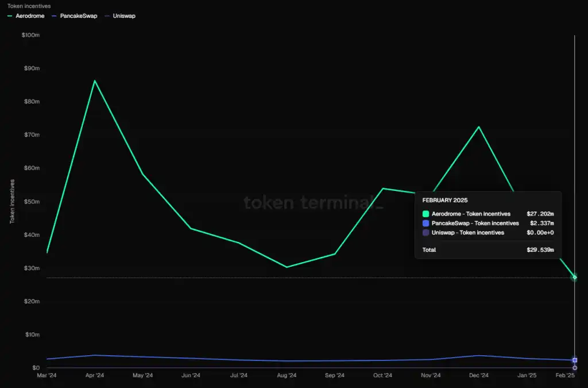This screenshot has width=588, height=388.
Task: Click the Aerodrome line low at Aug '24
Action: tap(287, 267)
